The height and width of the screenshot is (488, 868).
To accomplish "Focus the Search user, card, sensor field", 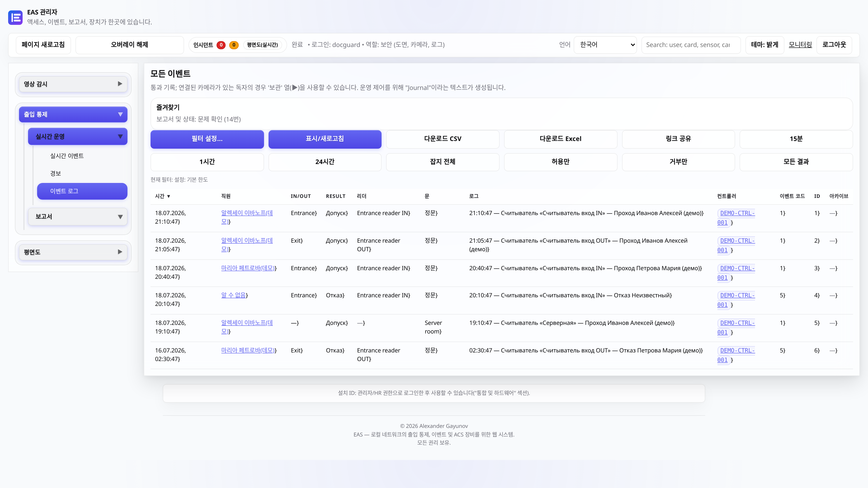I will [x=691, y=45].
